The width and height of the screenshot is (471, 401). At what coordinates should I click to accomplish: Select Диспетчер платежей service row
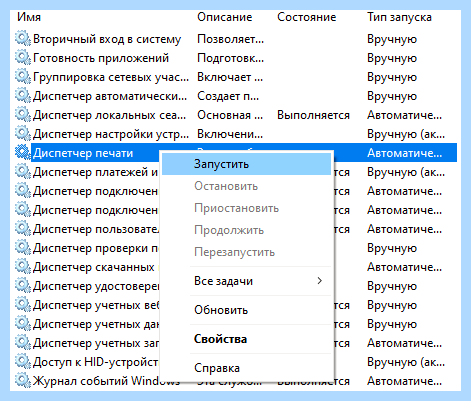click(x=95, y=172)
